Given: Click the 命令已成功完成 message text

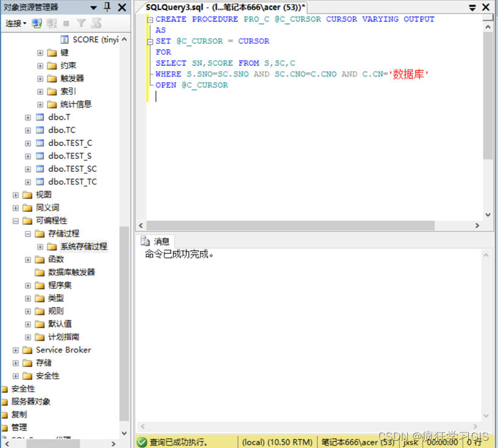Looking at the screenshot, I should pos(180,254).
